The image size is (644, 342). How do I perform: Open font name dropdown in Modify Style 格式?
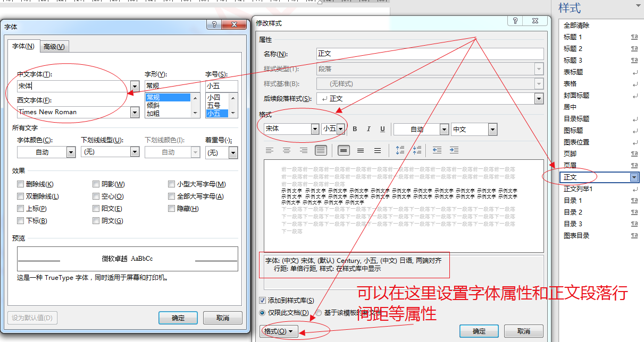[x=315, y=129]
